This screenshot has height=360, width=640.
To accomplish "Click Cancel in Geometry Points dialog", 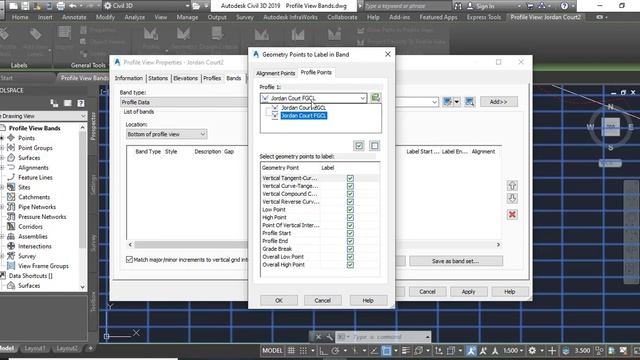I will 322,300.
